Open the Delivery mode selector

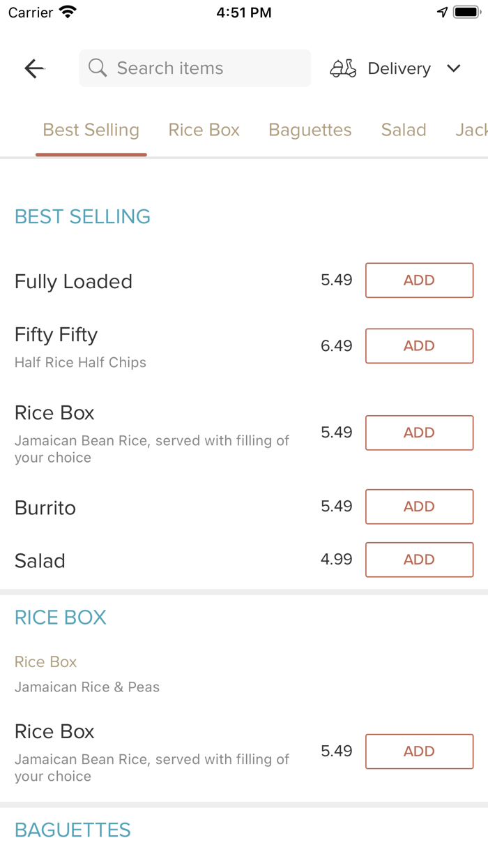[395, 68]
